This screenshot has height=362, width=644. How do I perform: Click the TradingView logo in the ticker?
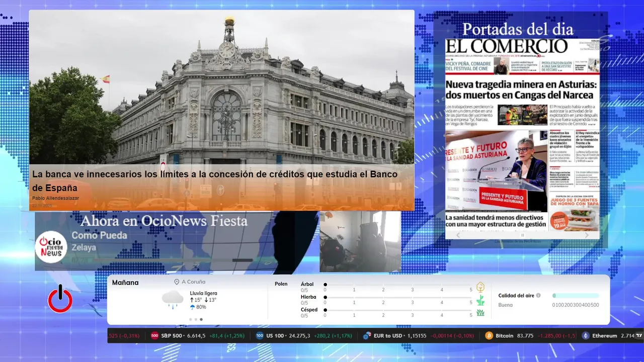tap(639, 336)
